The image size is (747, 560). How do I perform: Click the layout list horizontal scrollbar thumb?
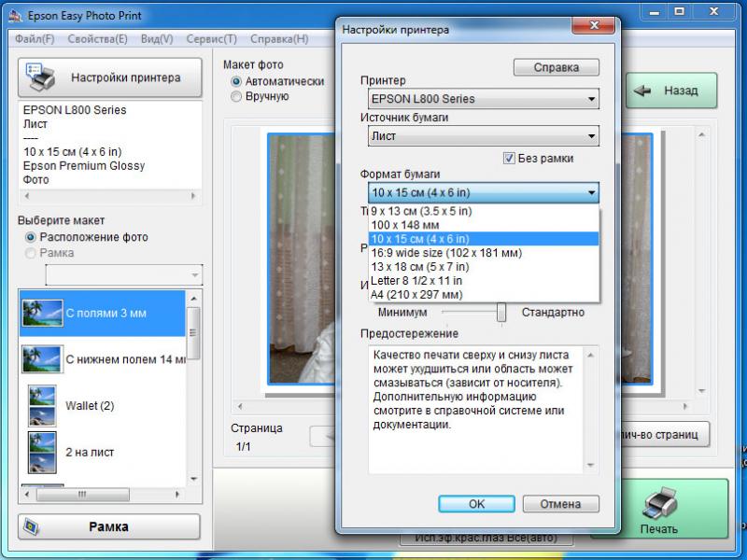(82, 495)
